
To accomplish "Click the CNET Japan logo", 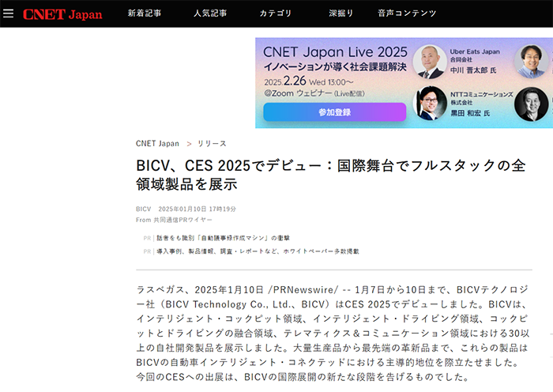I will coord(62,13).
